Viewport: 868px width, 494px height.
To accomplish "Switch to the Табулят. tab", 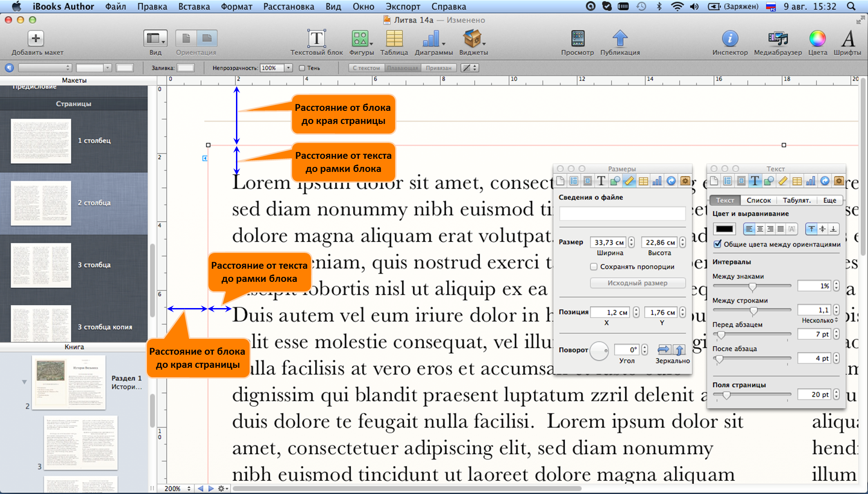I will point(797,200).
